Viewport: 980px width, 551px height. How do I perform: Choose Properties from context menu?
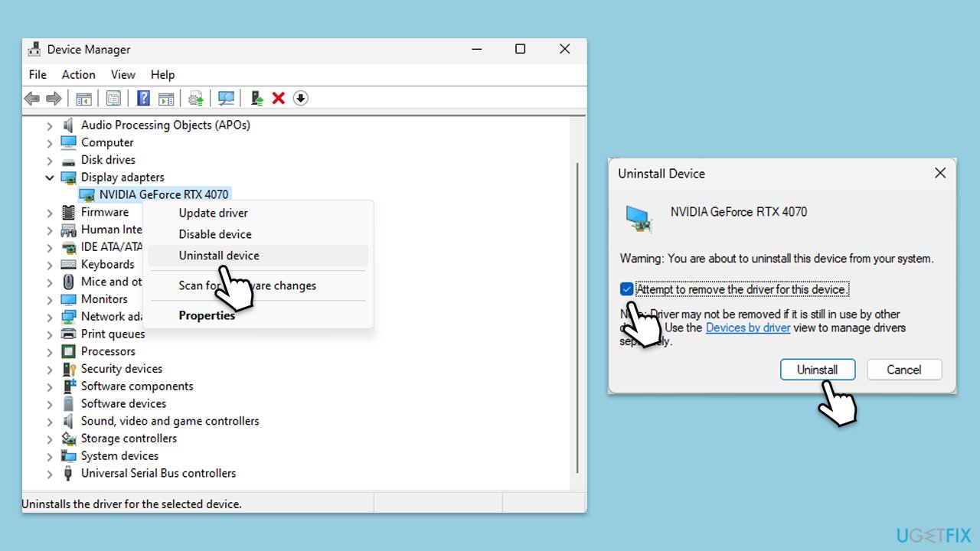(258, 315)
